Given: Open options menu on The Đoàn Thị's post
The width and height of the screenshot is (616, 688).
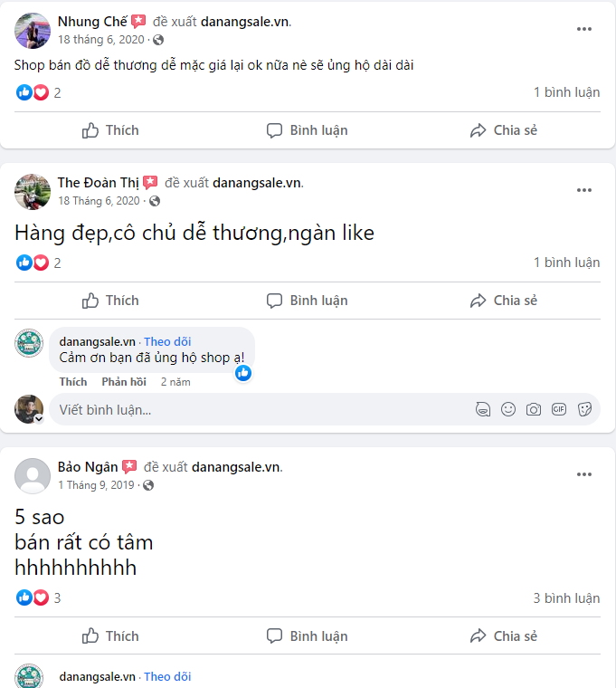Looking at the screenshot, I should 584,190.
